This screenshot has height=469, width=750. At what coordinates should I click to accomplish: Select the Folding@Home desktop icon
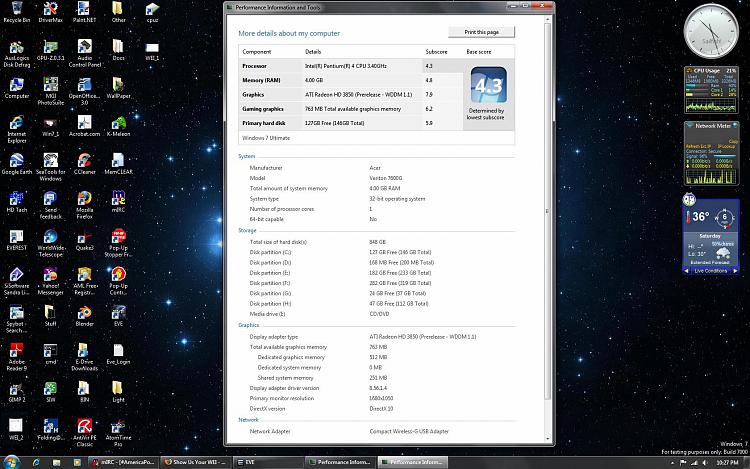click(x=51, y=430)
